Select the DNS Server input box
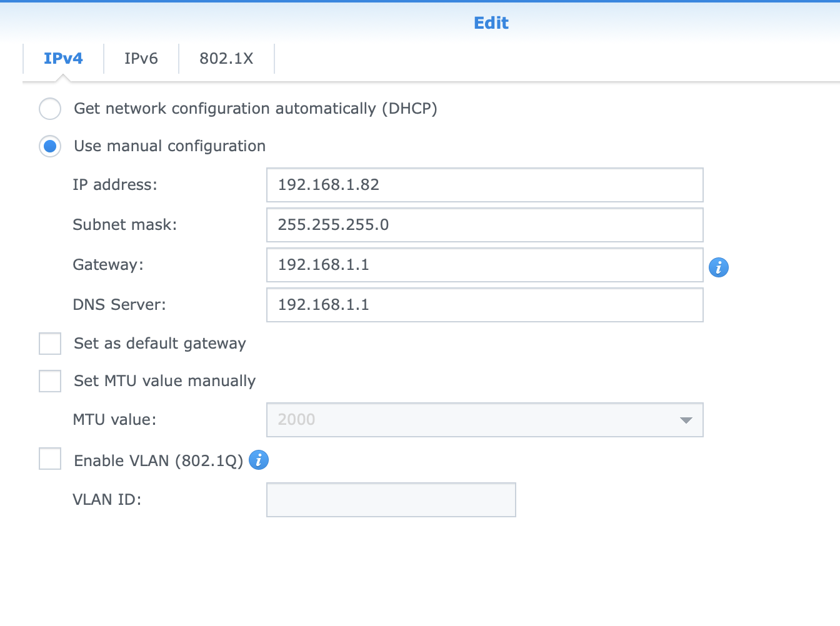 pyautogui.click(x=484, y=305)
